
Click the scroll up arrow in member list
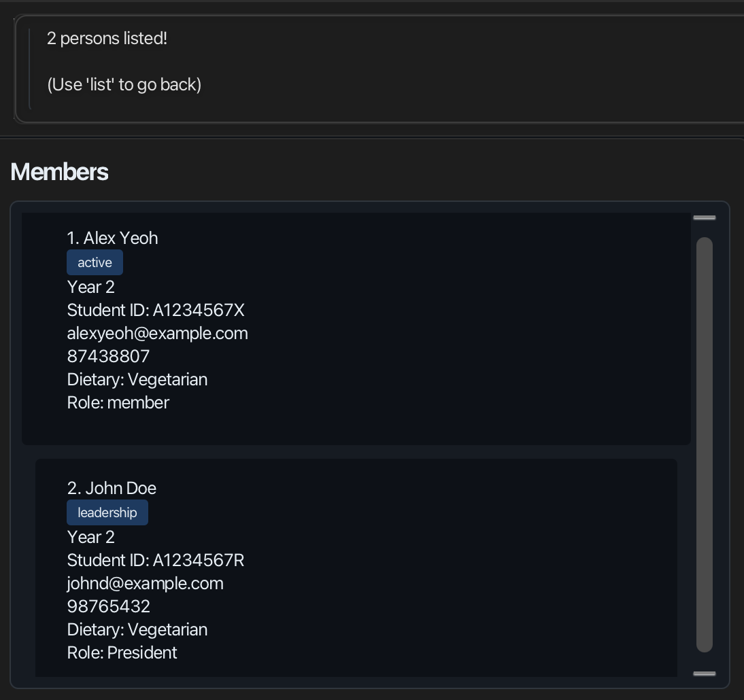704,217
